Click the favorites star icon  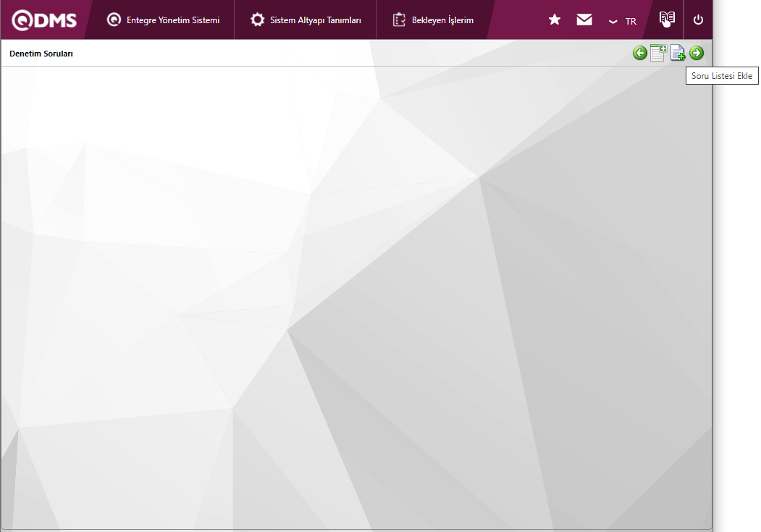tap(554, 20)
